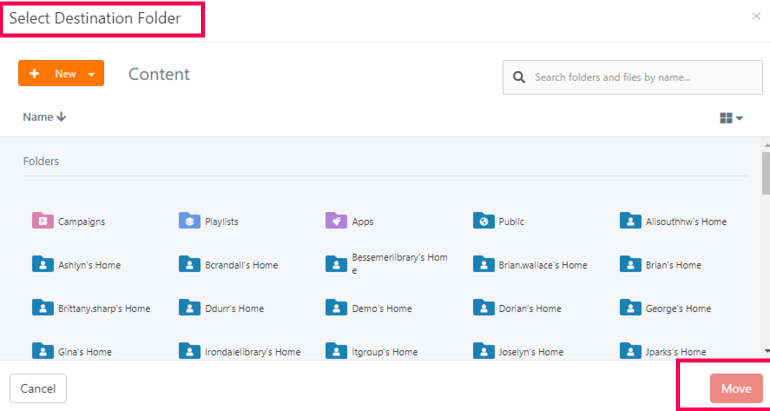Click the Jparks's Home label

[676, 352]
